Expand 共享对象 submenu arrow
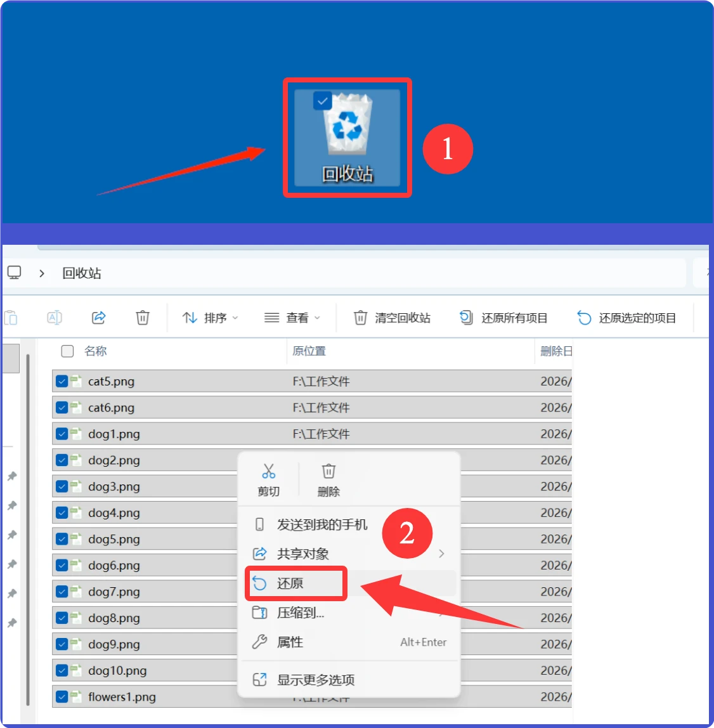Viewport: 714px width, 728px height. pos(441,554)
